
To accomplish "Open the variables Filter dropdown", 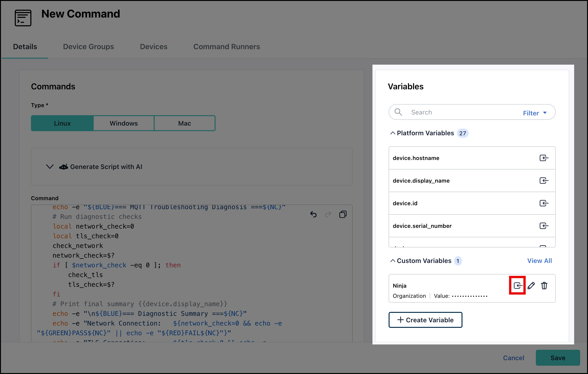I will click(x=534, y=112).
